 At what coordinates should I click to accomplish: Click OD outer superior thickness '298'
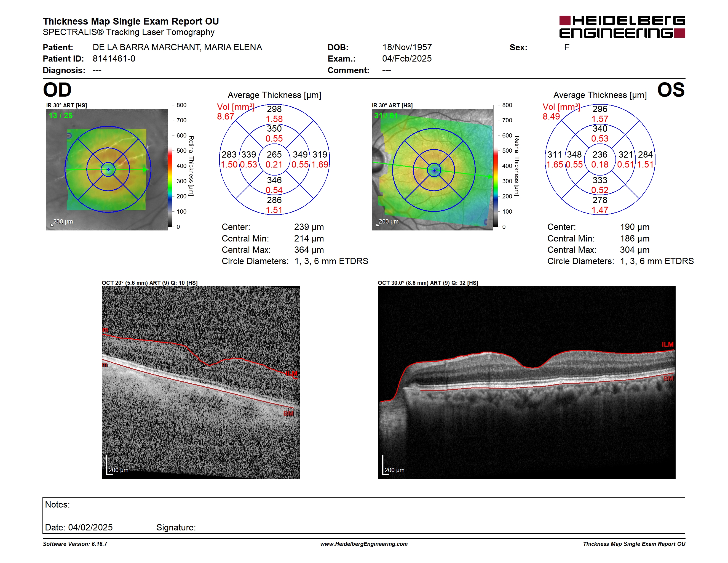(274, 109)
